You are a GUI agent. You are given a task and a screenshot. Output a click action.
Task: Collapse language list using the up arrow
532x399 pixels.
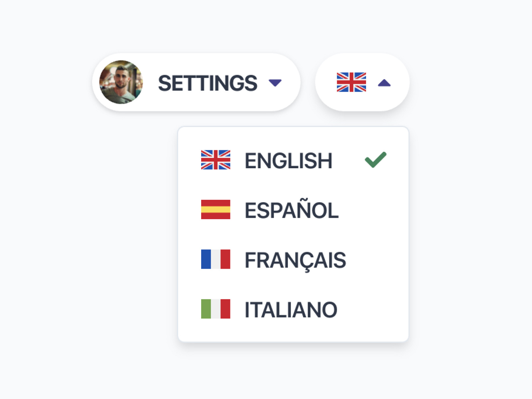384,83
